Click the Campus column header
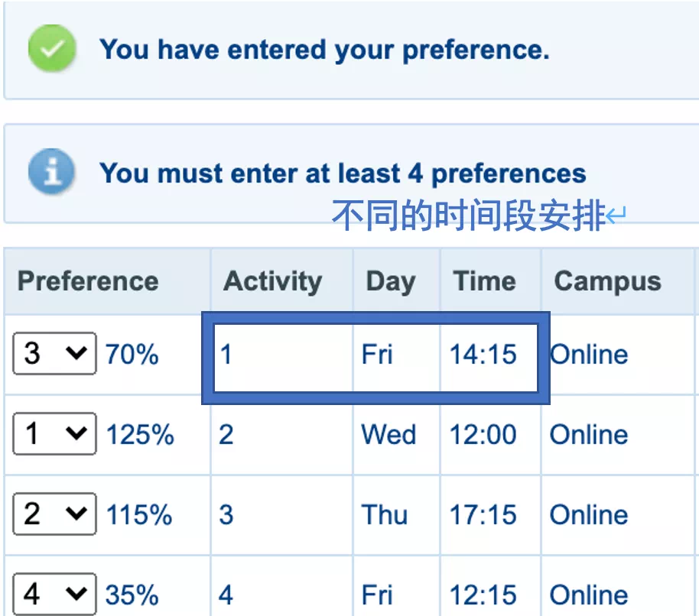 pyautogui.click(x=606, y=281)
